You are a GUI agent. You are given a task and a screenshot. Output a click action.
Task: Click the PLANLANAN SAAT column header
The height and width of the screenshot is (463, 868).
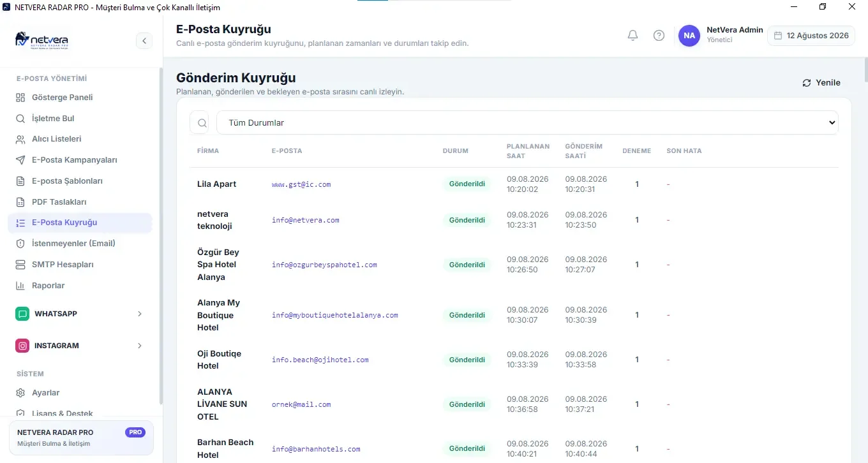(528, 151)
